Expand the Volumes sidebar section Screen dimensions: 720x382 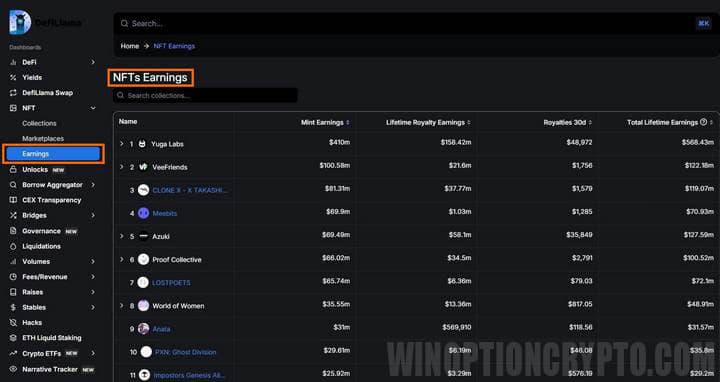pyautogui.click(x=93, y=262)
